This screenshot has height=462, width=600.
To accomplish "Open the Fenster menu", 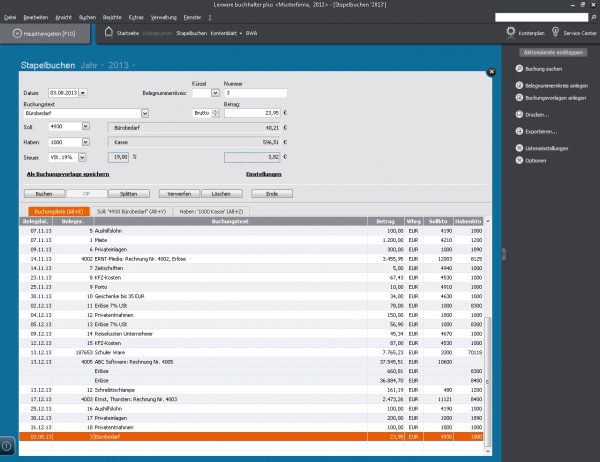I will coord(192,17).
